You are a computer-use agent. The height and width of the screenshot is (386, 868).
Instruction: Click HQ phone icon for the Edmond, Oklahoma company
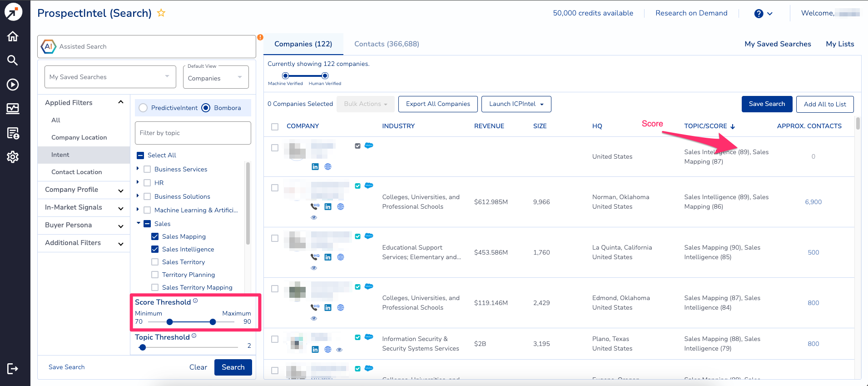click(315, 307)
